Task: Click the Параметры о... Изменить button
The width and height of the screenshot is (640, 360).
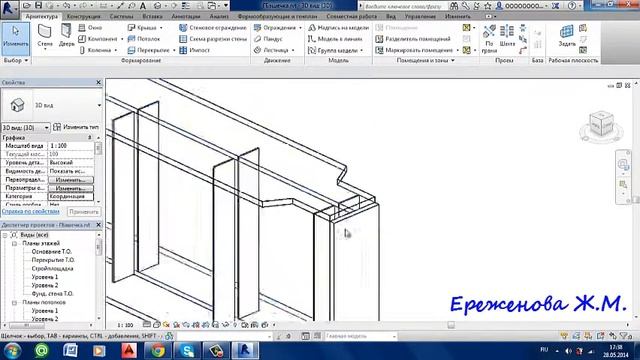Action: [71, 189]
